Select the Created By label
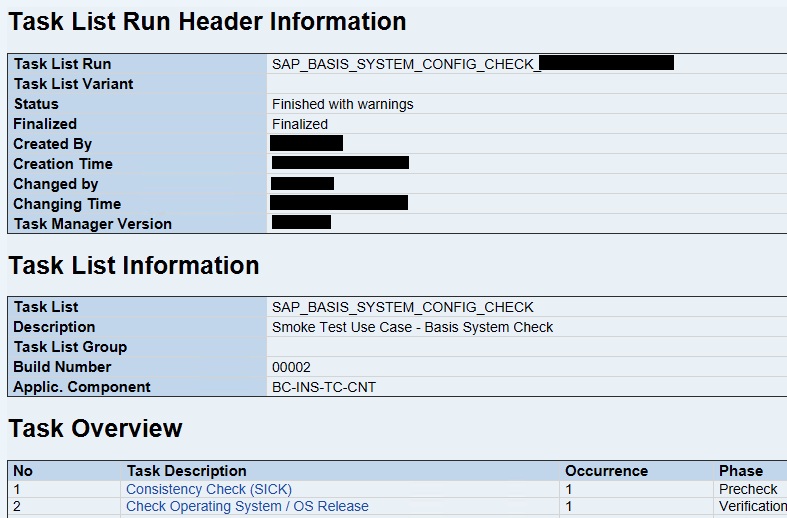This screenshot has width=787, height=518. coord(53,144)
